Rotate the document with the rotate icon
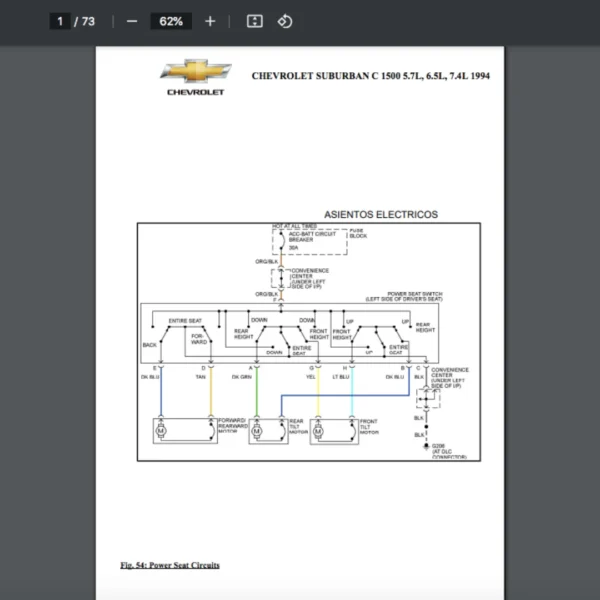 click(x=285, y=21)
